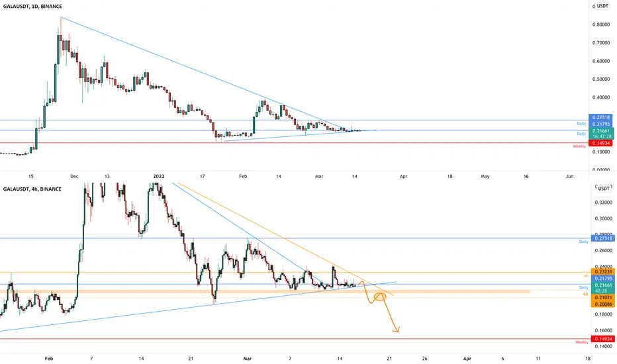Screen dimensions: 617x364
Task: Open the USDT currency selector on 4h chart
Action: point(604,189)
